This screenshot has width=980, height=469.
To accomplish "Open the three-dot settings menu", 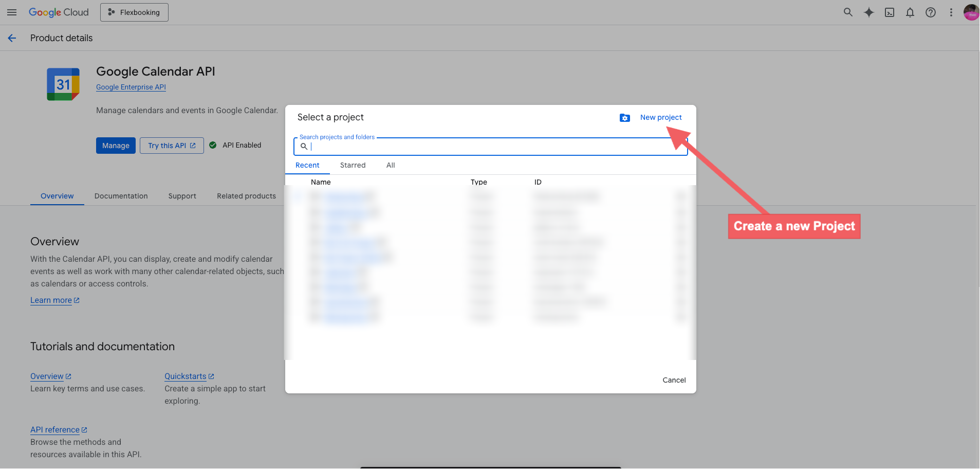I will pos(951,12).
